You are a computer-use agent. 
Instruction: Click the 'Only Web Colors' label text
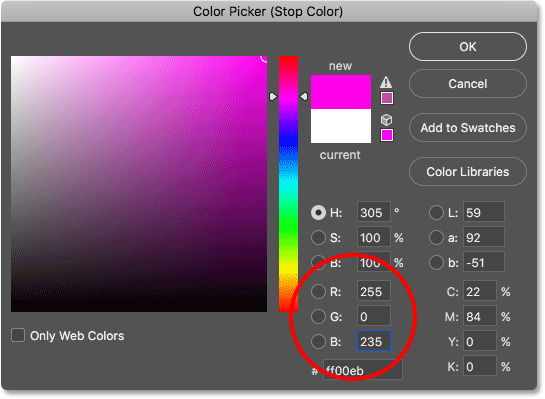click(77, 336)
